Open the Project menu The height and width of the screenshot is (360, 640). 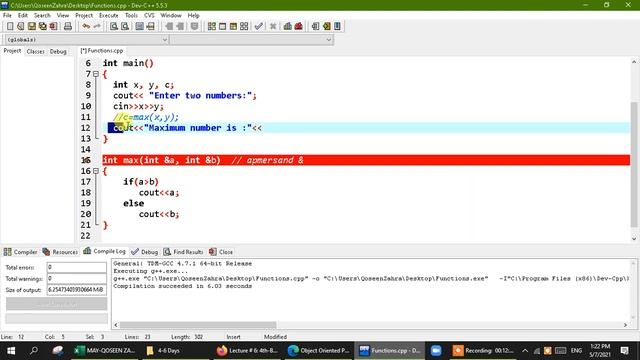(x=84, y=16)
